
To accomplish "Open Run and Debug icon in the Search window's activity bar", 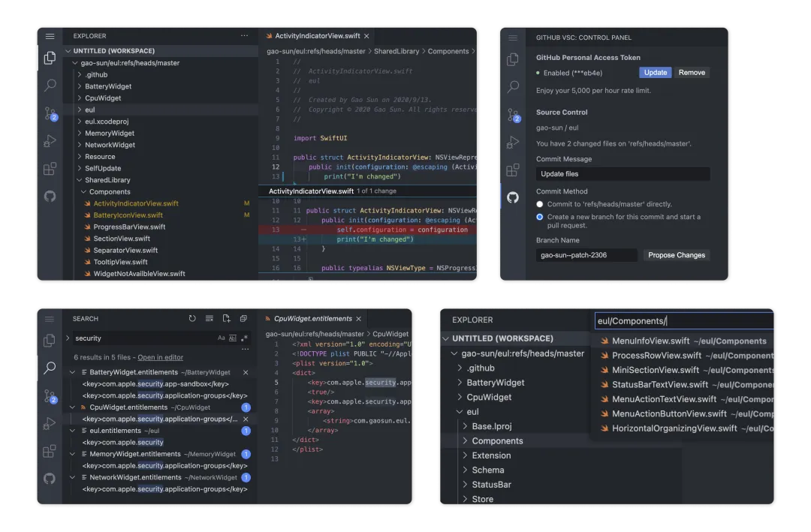I will [49, 423].
